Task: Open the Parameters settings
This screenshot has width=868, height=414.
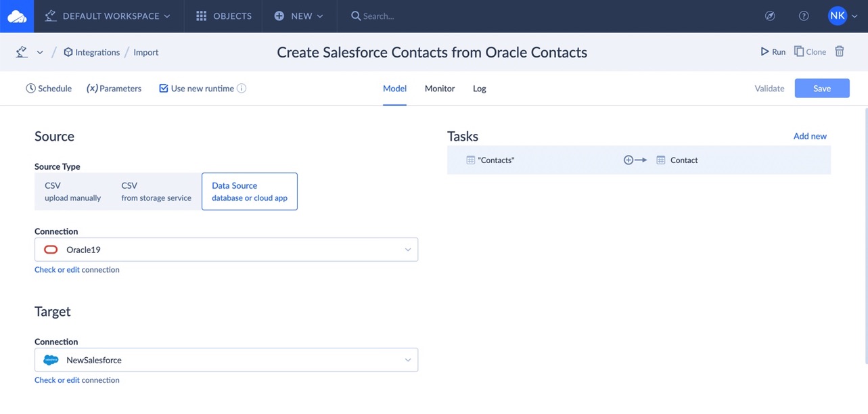Action: coord(114,89)
